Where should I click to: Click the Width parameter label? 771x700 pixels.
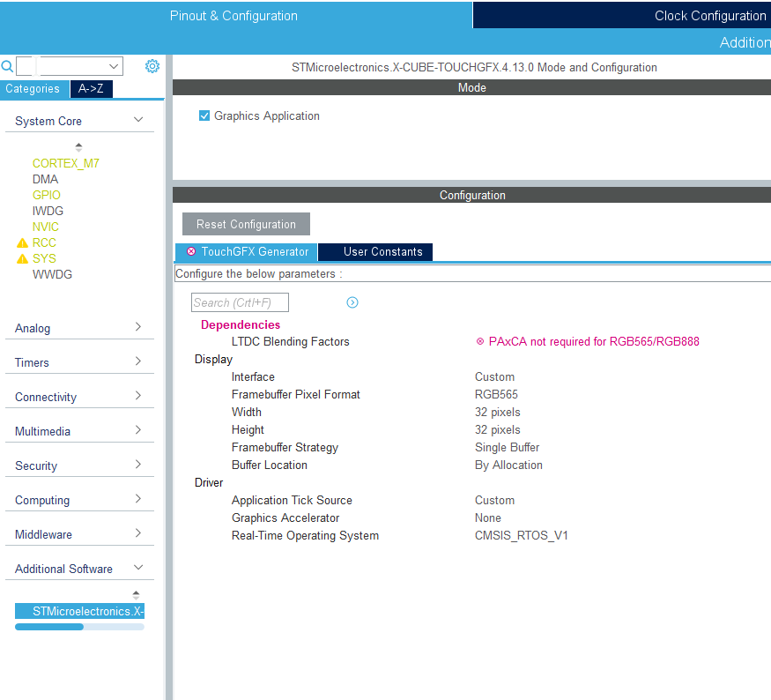pyautogui.click(x=247, y=413)
